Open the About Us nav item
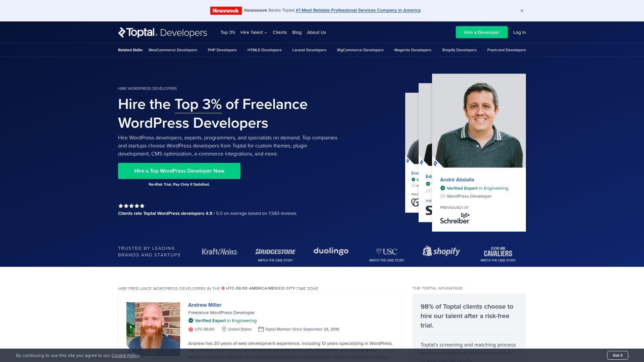This screenshot has width=644, height=362. [x=316, y=33]
